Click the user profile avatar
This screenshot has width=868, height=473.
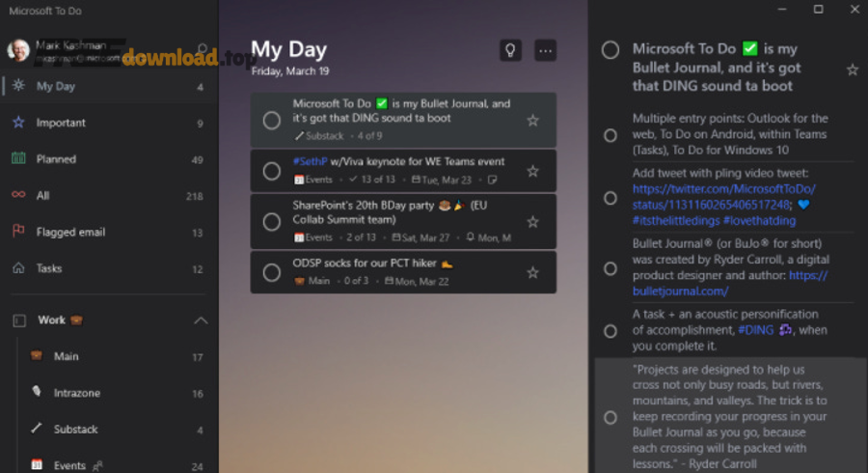[x=18, y=50]
